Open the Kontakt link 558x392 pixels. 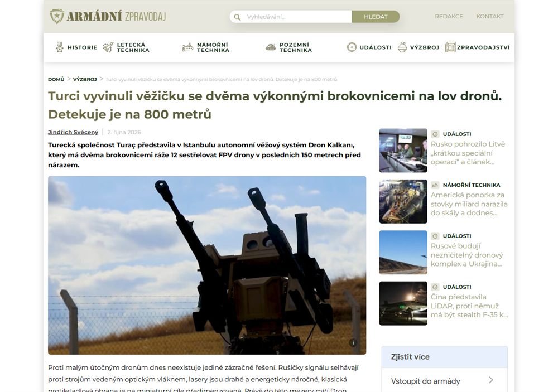pyautogui.click(x=490, y=16)
